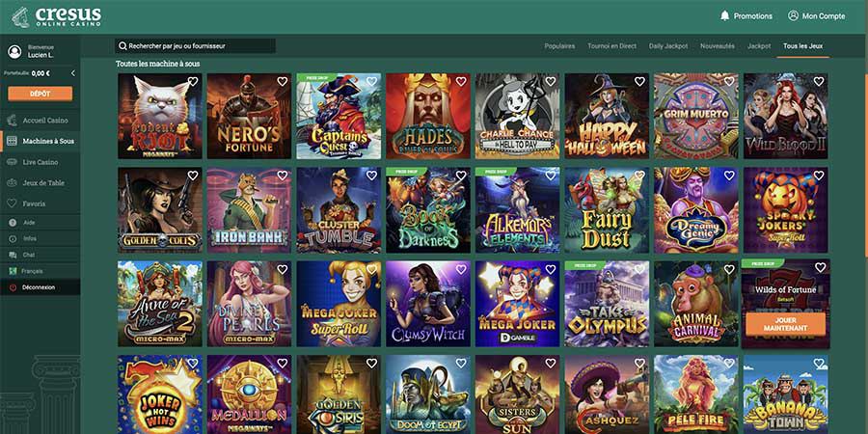Add Happy Halloween to favorites heart

[x=640, y=81]
